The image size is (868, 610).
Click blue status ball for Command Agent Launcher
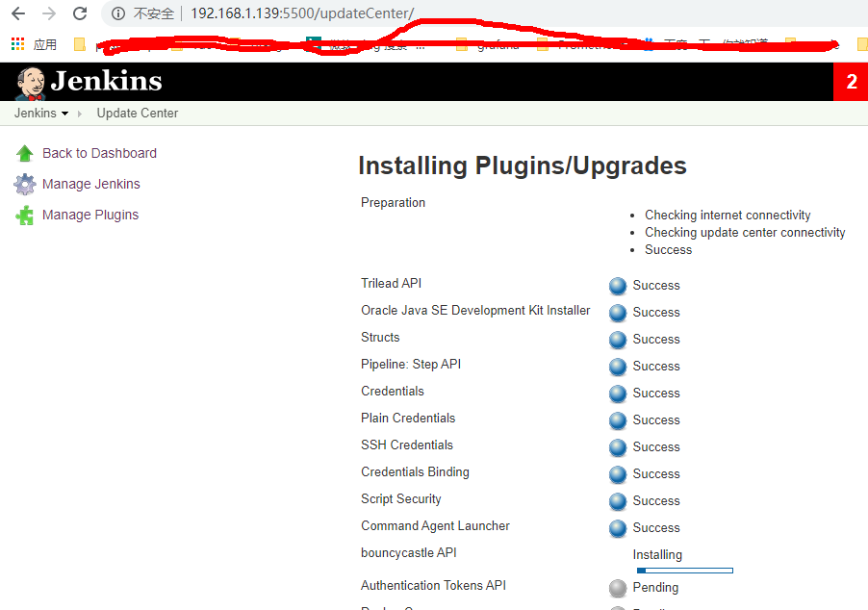coord(618,528)
